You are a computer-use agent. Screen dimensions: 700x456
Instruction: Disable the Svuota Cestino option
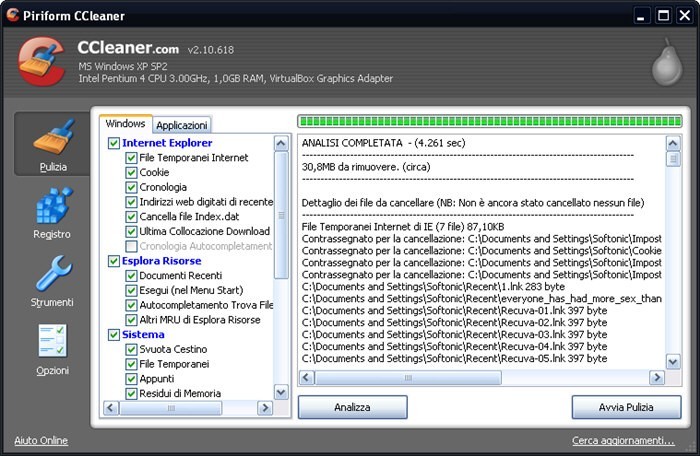pyautogui.click(x=131, y=349)
